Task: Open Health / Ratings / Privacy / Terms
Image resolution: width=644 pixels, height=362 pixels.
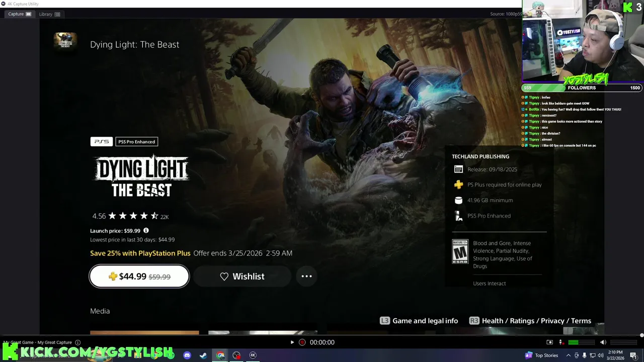Action: pos(530,321)
